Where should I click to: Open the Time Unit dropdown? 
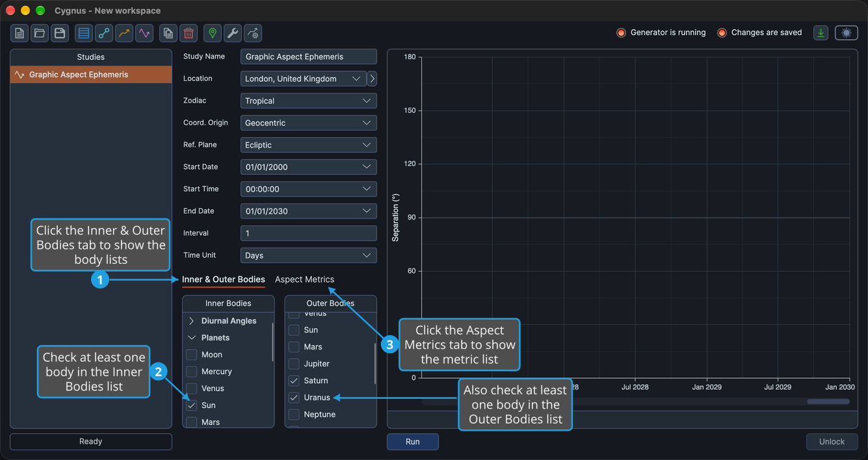click(x=309, y=255)
